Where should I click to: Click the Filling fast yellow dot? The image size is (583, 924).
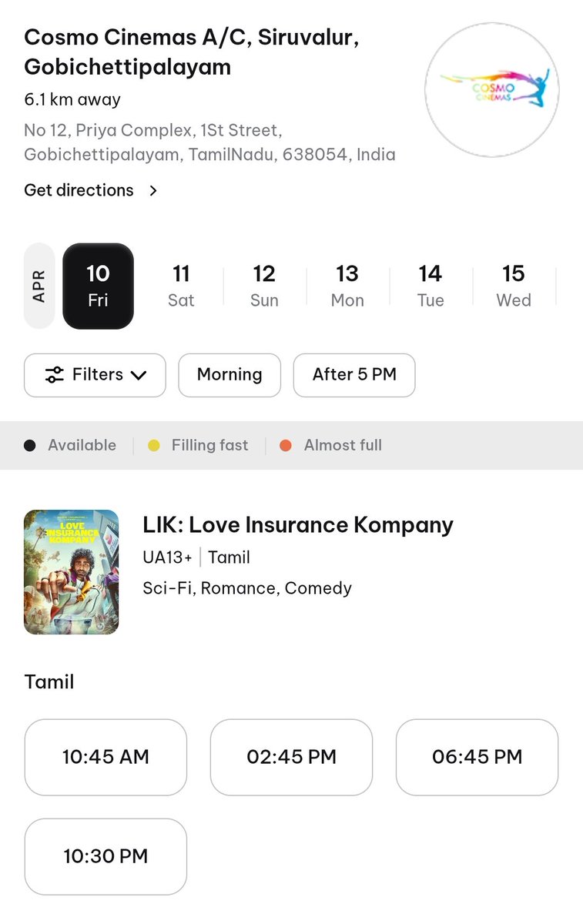(153, 445)
